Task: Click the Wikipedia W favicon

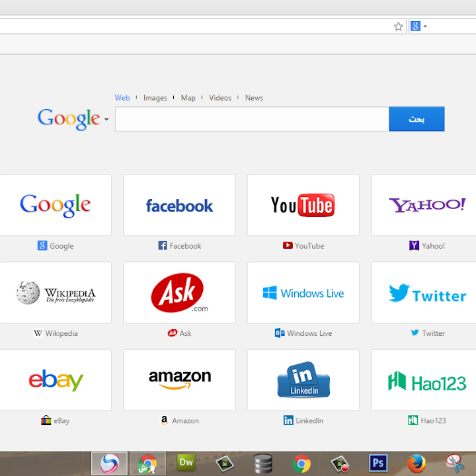Action: pyautogui.click(x=38, y=333)
